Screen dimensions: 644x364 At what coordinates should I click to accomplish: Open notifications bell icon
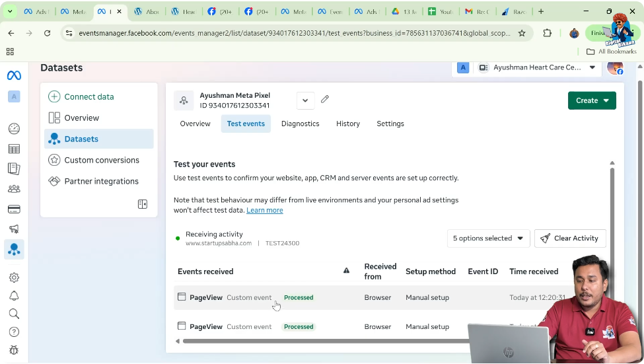[x=14, y=296]
